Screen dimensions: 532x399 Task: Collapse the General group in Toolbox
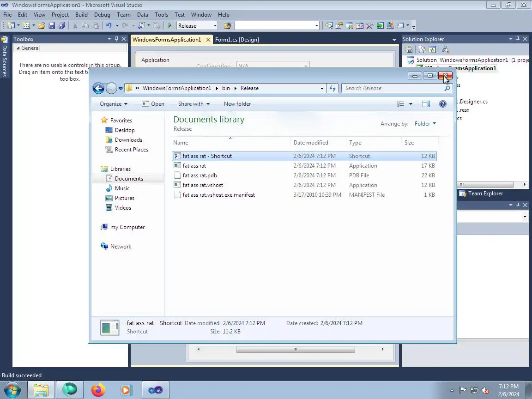pyautogui.click(x=18, y=48)
